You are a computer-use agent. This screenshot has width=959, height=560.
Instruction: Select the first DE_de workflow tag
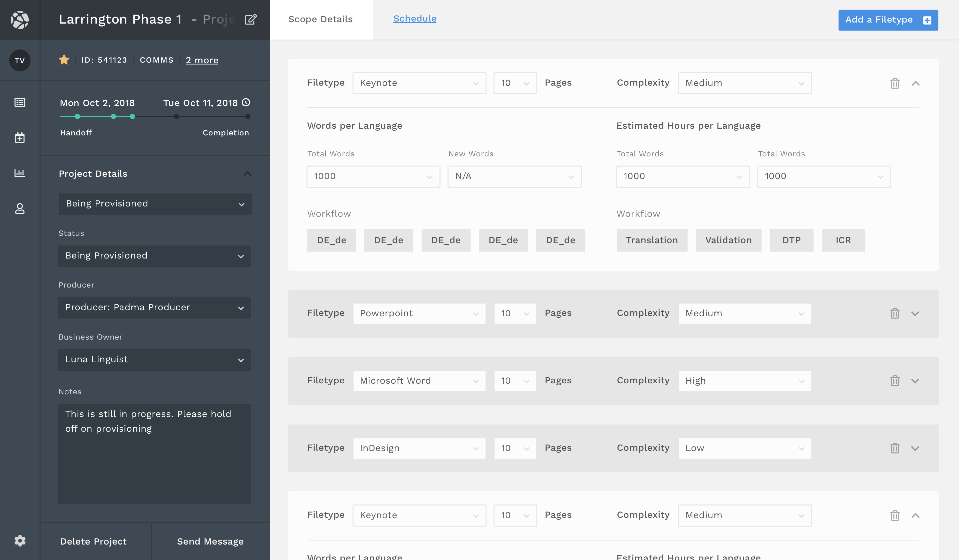332,240
